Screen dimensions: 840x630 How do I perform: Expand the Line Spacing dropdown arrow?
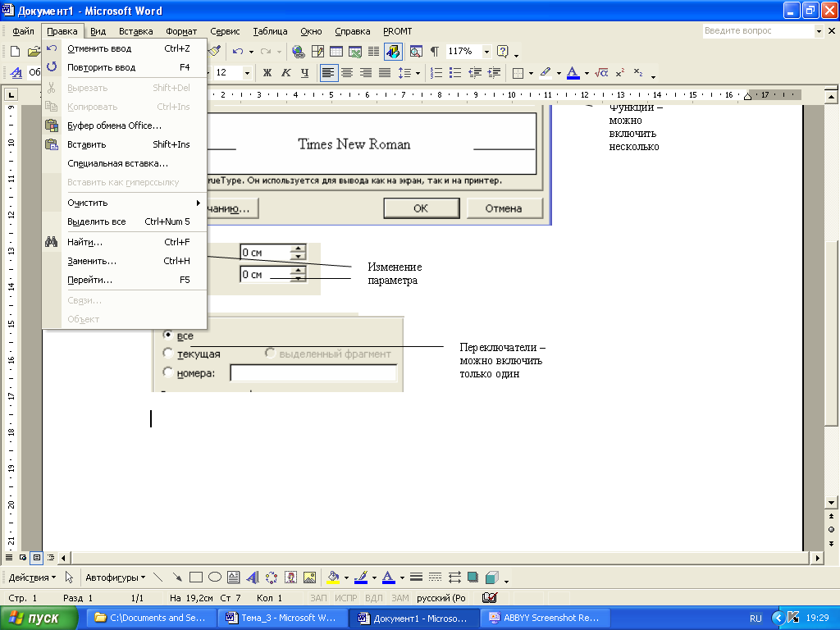coord(418,73)
